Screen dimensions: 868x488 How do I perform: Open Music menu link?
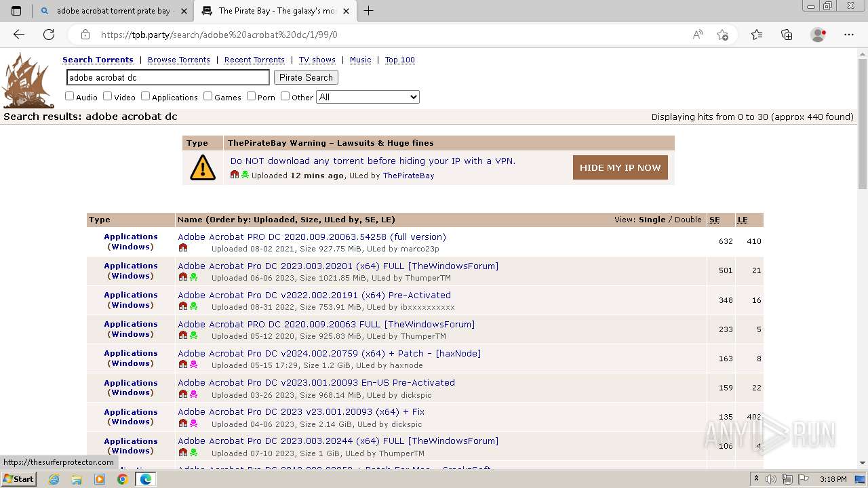360,60
